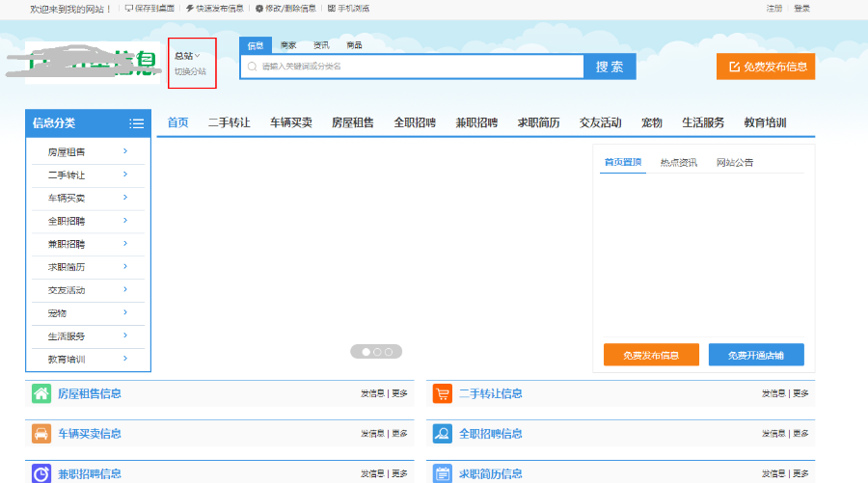868x483 pixels.
Task: Open 全职招聘 in navigation bar
Action: pyautogui.click(x=415, y=122)
